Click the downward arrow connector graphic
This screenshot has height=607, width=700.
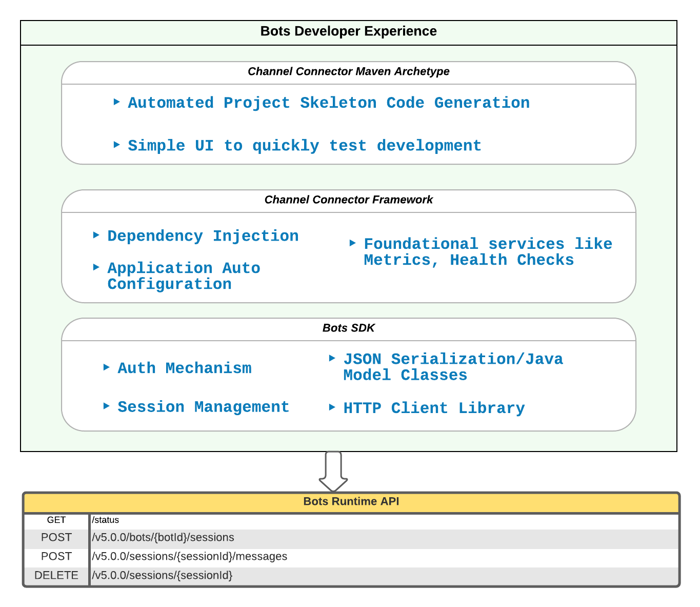tap(333, 471)
